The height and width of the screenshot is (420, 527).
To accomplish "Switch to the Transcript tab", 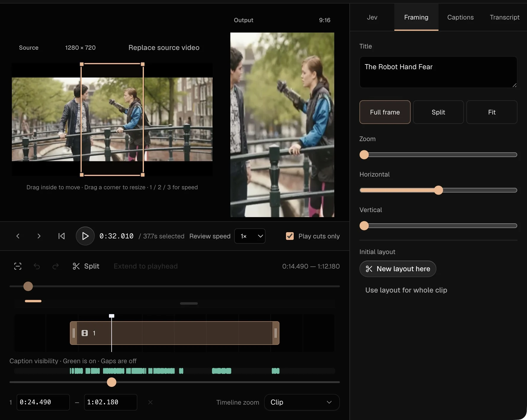I will 504,17.
